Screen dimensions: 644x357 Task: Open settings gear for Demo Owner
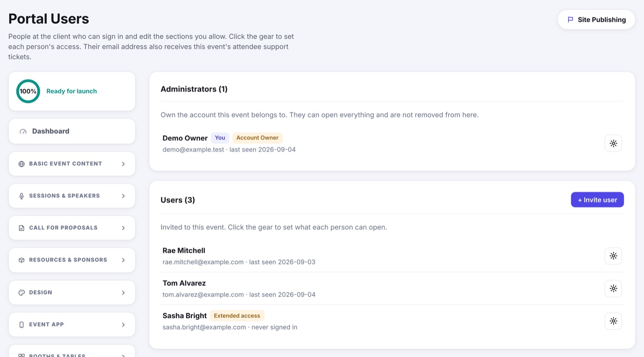613,143
